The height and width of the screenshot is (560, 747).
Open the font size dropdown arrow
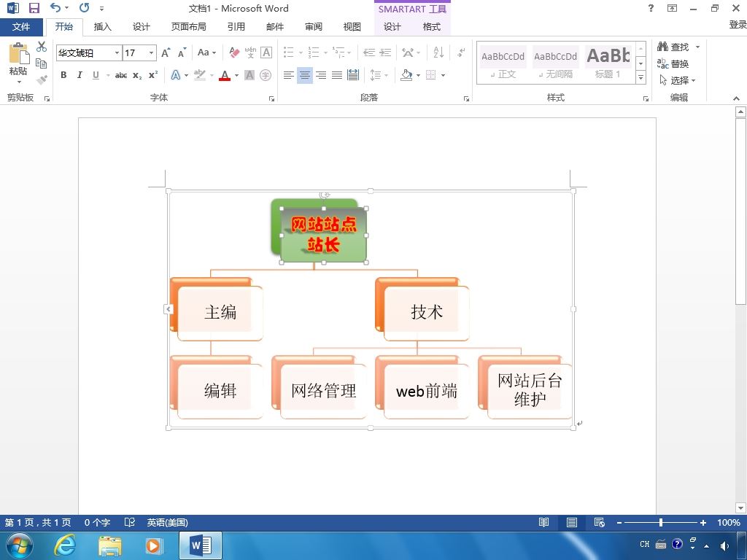point(151,52)
